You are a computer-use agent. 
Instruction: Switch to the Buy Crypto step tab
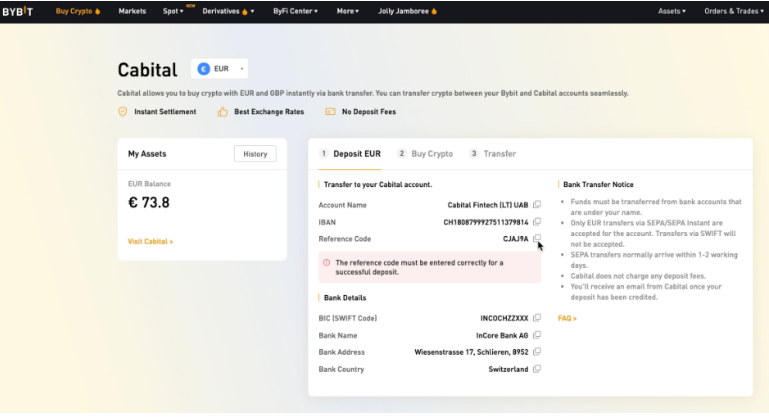(x=425, y=154)
